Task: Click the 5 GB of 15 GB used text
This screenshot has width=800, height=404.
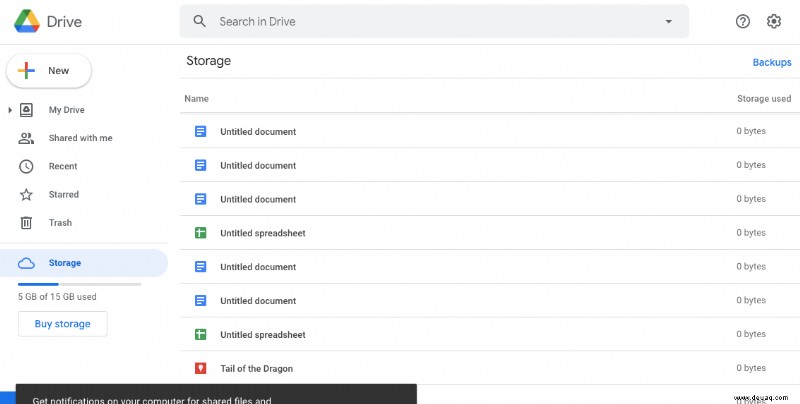Action: (57, 296)
